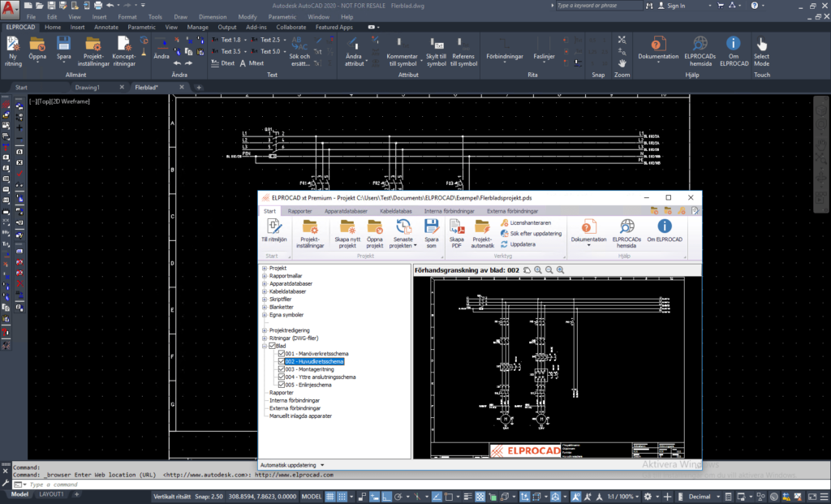Enable Select Mode on the Touch panel
This screenshot has height=504, width=831.
762,50
